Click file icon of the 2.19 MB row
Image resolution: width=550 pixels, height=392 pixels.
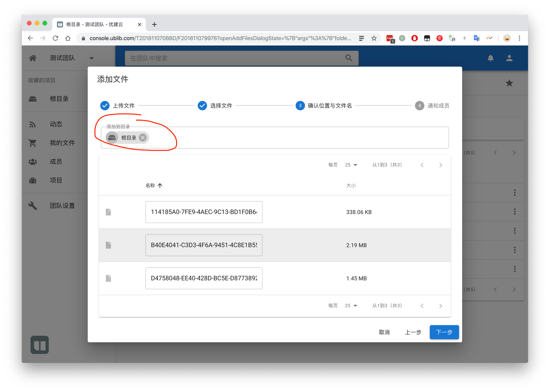108,245
